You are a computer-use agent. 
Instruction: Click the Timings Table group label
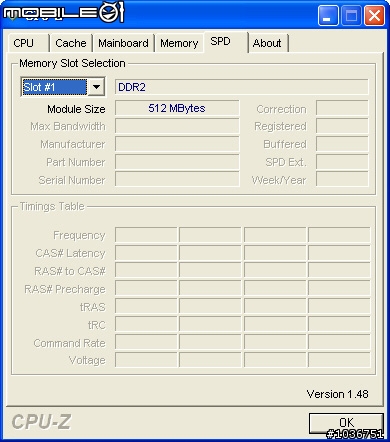[x=52, y=206]
